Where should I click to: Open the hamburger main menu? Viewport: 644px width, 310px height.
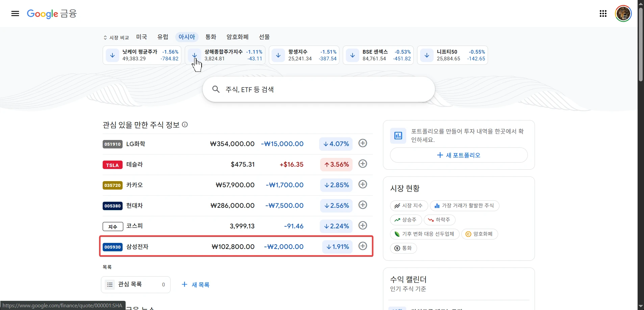point(15,13)
